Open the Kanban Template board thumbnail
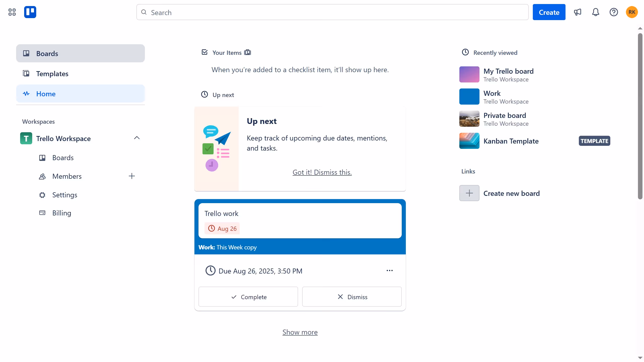Viewport: 644px width, 362px height. pos(469,141)
